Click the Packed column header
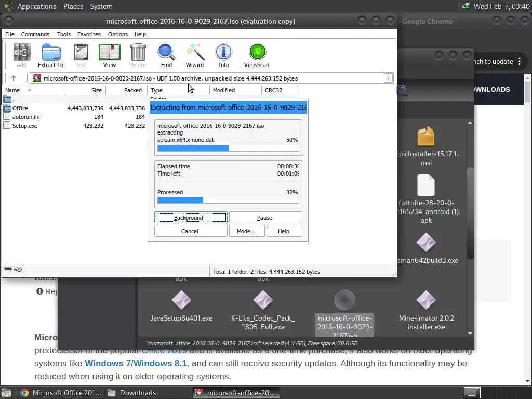 click(127, 90)
